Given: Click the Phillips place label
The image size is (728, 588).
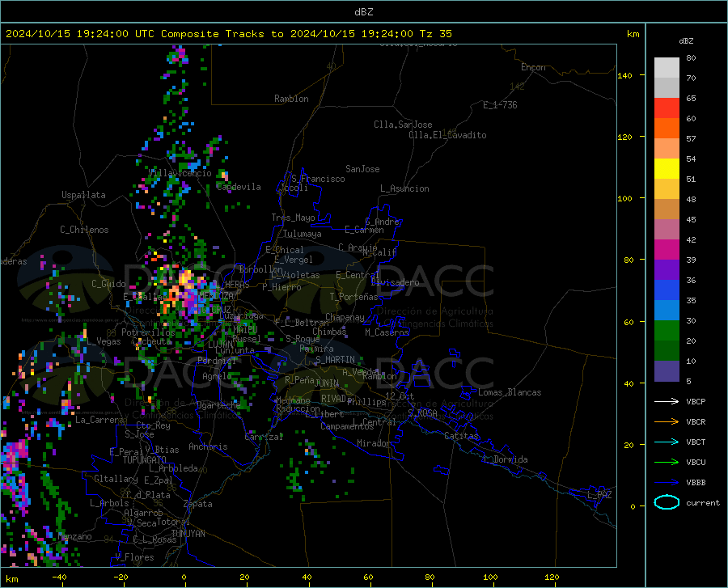Looking at the screenshot, I should (x=366, y=402).
